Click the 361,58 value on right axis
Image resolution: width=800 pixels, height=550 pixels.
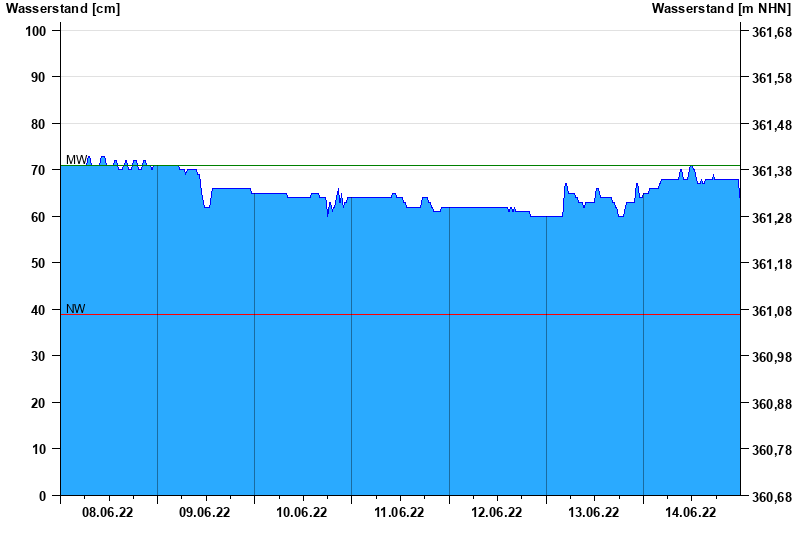tap(772, 79)
